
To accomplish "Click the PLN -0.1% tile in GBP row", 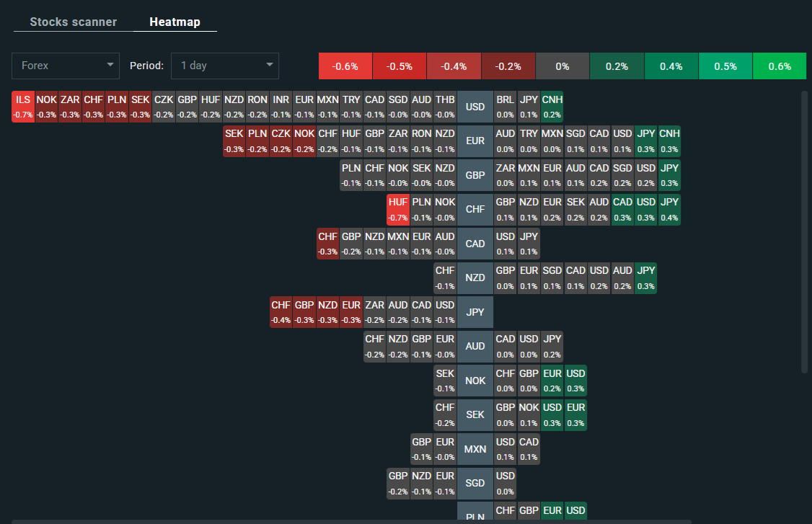I will pos(351,175).
